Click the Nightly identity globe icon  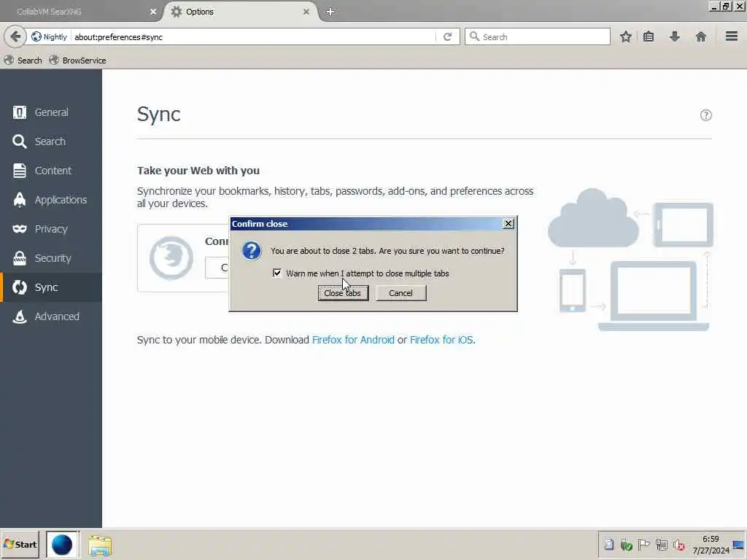coord(36,36)
